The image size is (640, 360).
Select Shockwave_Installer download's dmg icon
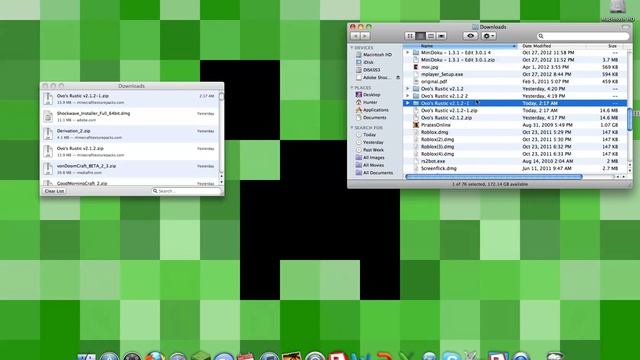48,116
